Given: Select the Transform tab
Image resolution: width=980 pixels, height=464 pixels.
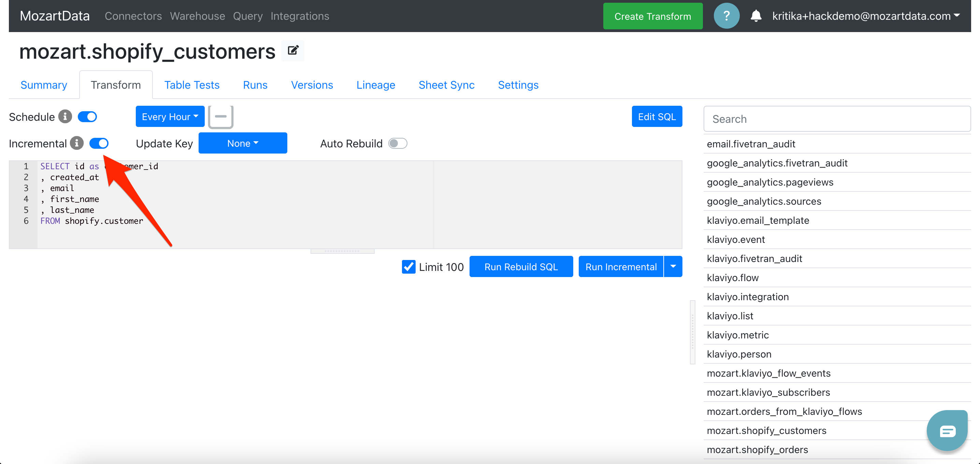Looking at the screenshot, I should pyautogui.click(x=116, y=85).
